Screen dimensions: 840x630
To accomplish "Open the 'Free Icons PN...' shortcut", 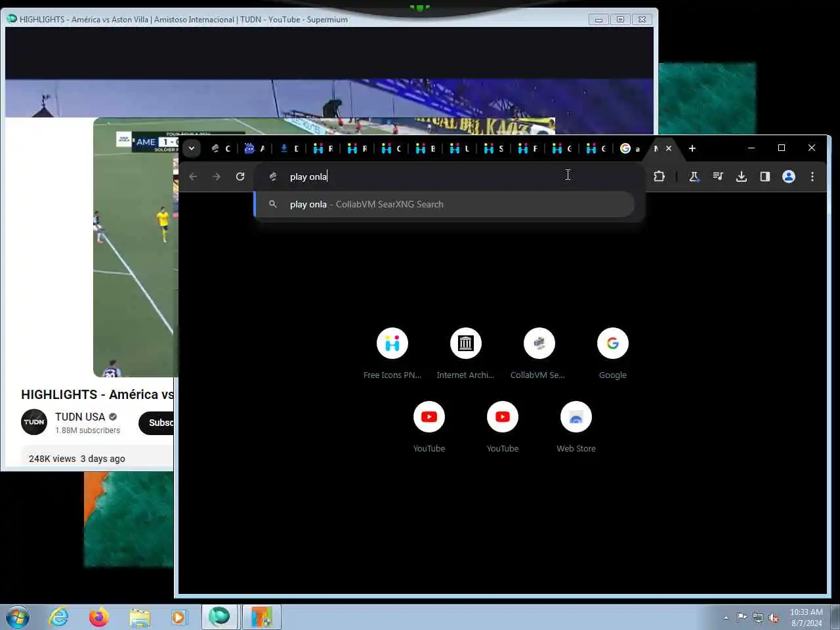I will (392, 353).
